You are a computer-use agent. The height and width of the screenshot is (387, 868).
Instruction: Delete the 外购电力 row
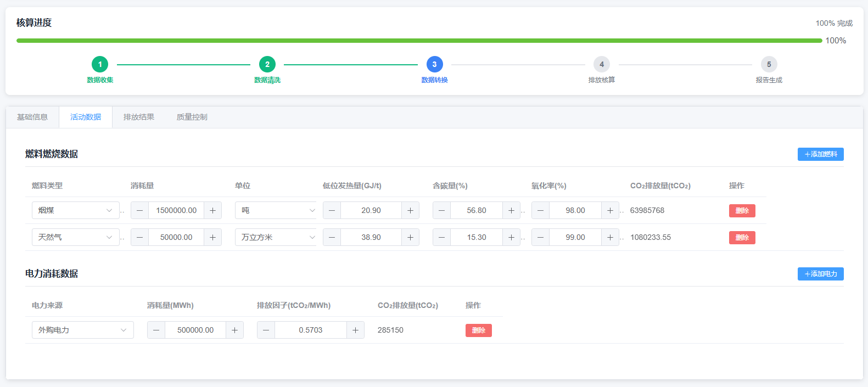pos(479,330)
